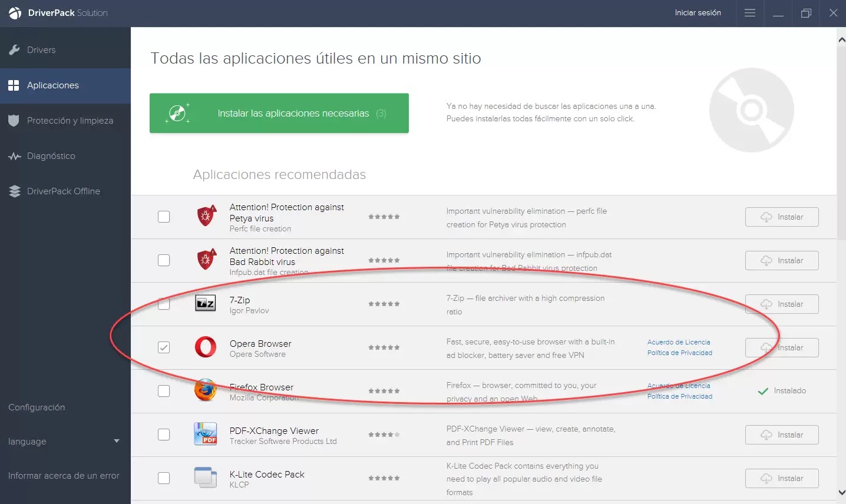
Task: Check the Petya virus protection checkbox
Action: pyautogui.click(x=164, y=217)
